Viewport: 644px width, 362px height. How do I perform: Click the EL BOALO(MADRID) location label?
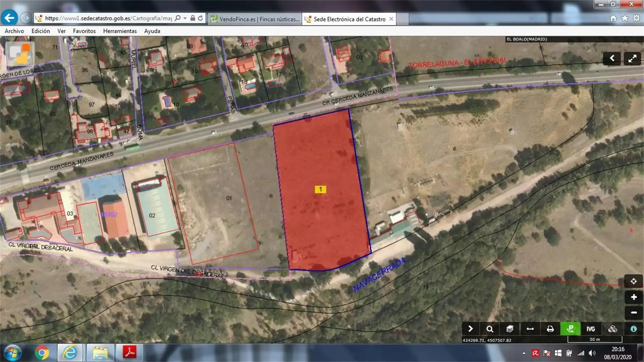527,39
